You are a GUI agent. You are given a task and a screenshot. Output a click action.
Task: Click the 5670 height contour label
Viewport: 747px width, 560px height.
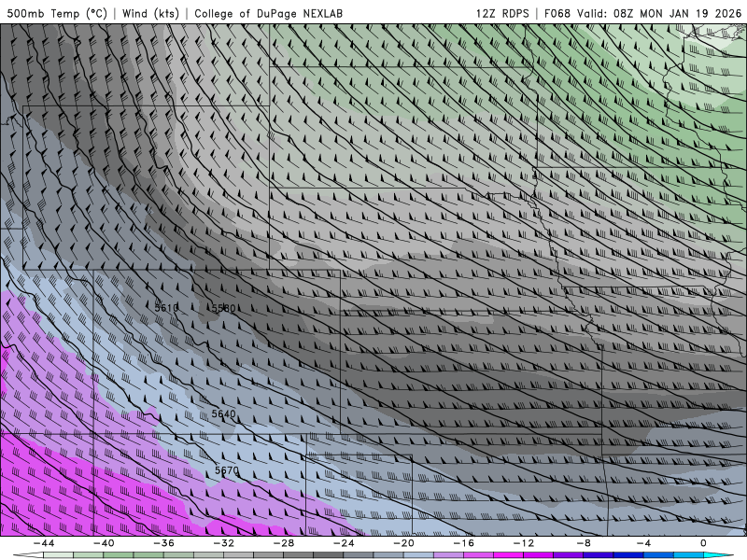pos(227,470)
